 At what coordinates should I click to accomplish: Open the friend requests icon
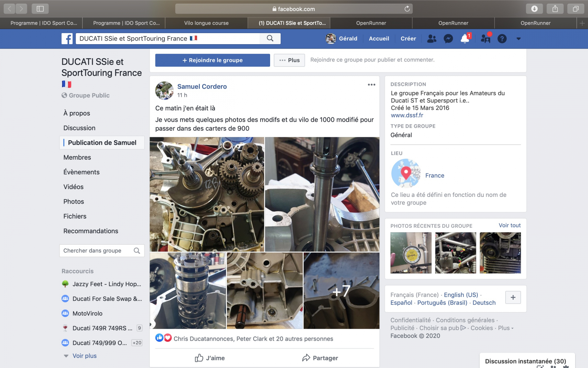(432, 39)
